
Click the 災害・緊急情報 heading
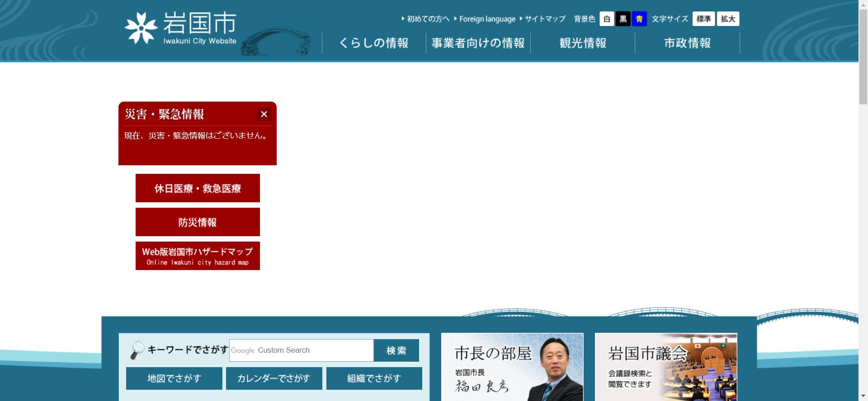click(x=165, y=114)
